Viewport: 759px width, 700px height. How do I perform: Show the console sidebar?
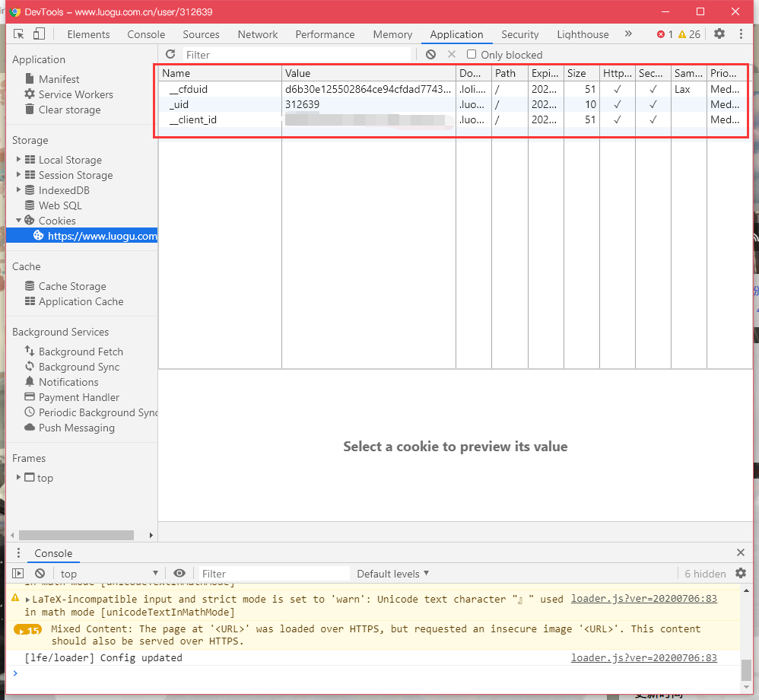coord(18,574)
